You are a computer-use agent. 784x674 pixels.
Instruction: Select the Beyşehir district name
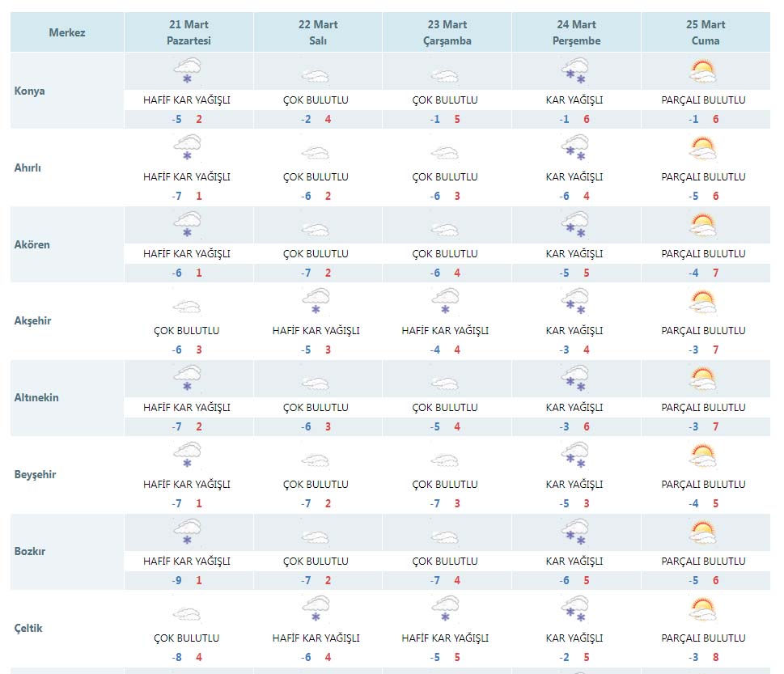tap(35, 474)
